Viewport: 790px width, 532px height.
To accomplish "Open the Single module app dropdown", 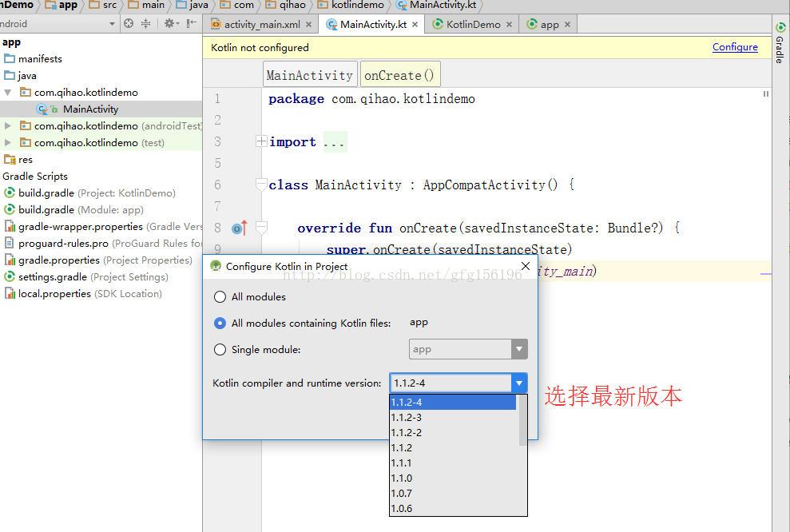I will (x=468, y=349).
